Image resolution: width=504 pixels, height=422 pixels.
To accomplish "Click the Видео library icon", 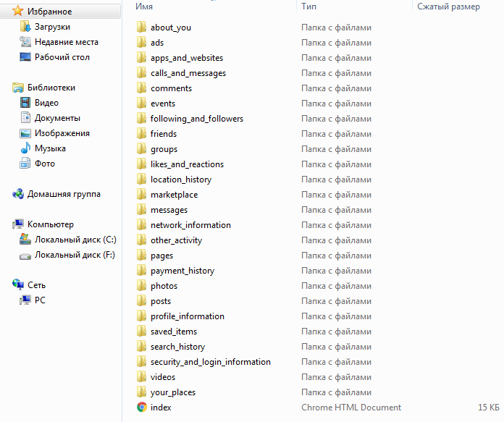I will [25, 103].
